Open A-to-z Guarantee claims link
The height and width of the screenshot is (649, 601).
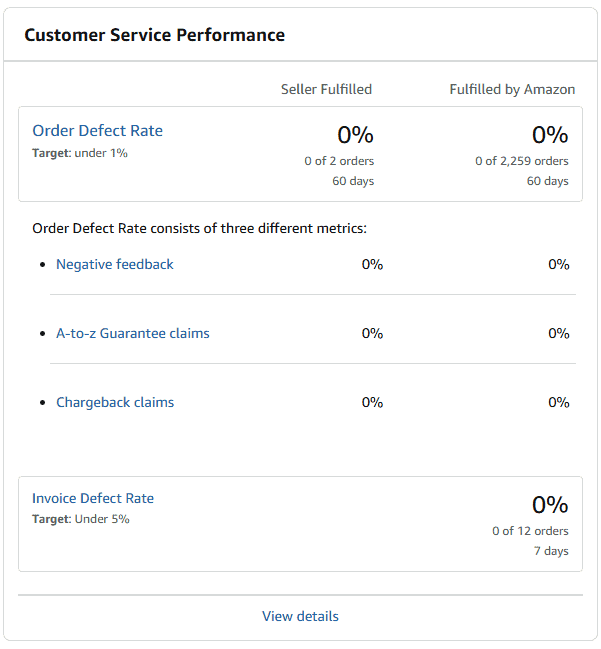133,333
